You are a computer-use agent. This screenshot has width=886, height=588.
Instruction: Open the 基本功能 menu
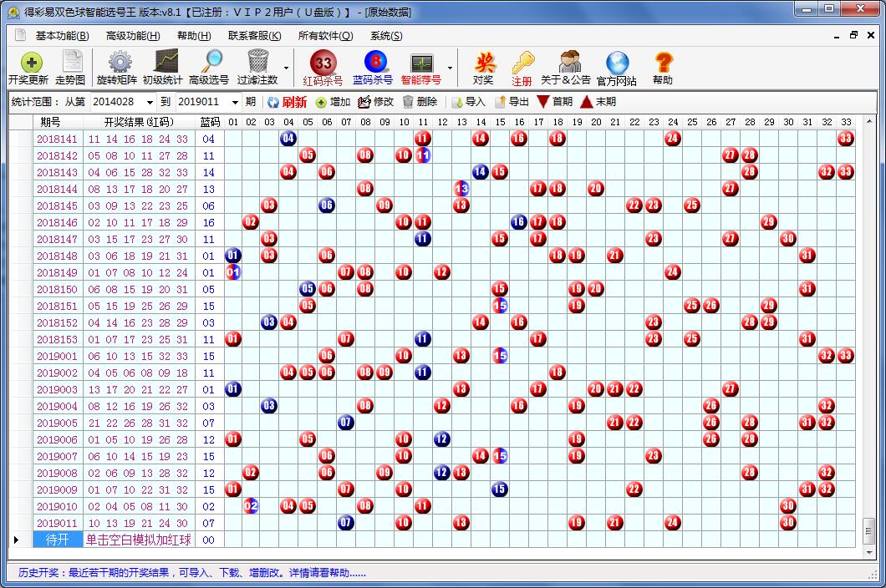tap(62, 36)
